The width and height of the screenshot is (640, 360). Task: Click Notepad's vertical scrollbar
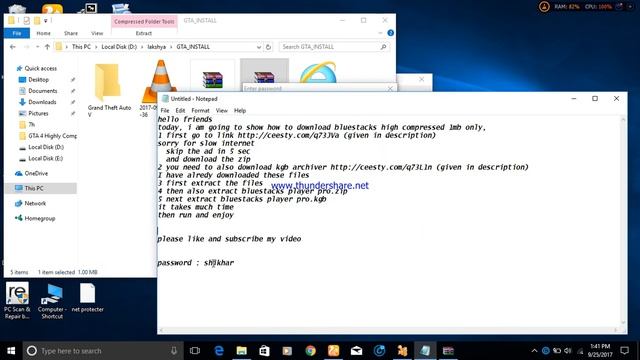pyautogui.click(x=623, y=221)
